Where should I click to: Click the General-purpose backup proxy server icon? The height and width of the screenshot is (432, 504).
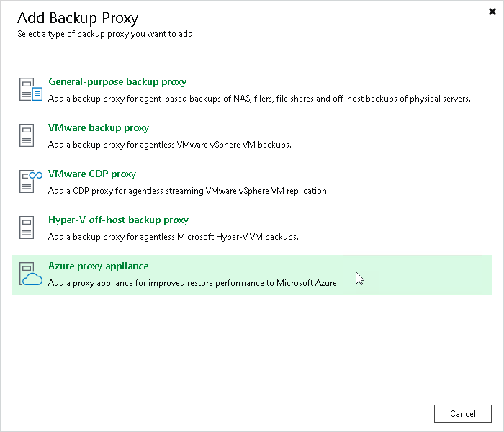(x=30, y=89)
